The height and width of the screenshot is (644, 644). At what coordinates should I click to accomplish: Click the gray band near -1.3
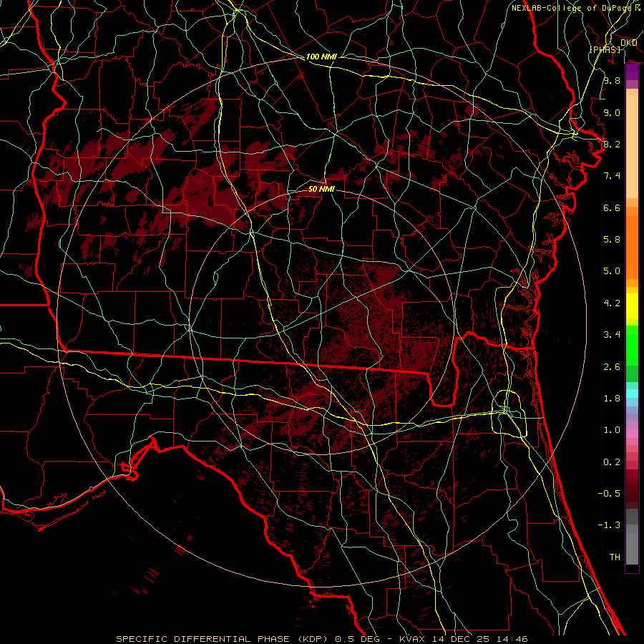632,528
